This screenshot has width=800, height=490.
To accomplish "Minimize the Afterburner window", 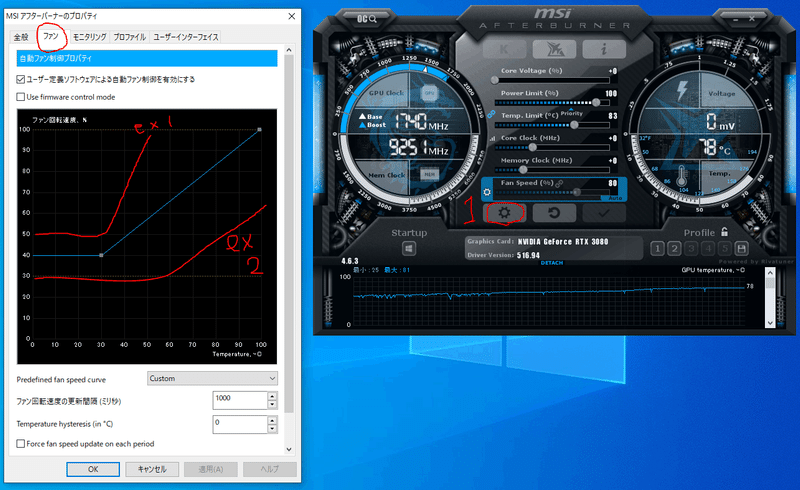I will [x=735, y=19].
